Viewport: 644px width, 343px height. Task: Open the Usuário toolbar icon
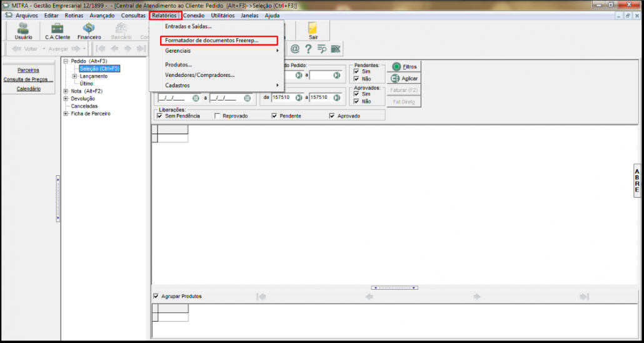[23, 30]
